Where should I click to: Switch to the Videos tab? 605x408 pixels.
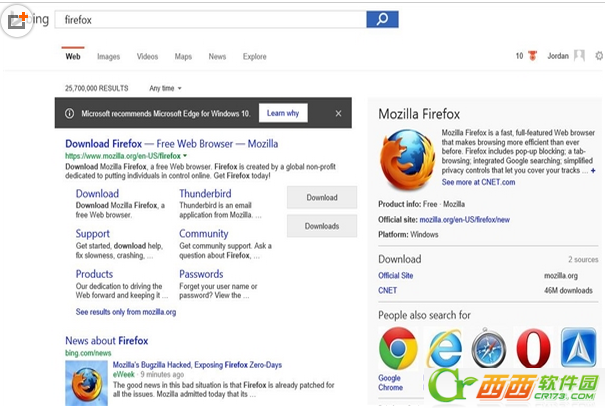point(147,56)
